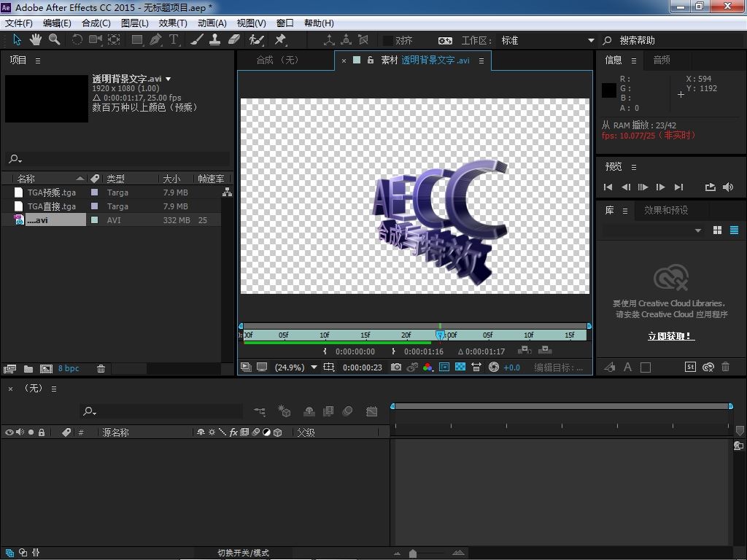Open interpret footage from Project panel bottom
747x560 pixels.
9,368
